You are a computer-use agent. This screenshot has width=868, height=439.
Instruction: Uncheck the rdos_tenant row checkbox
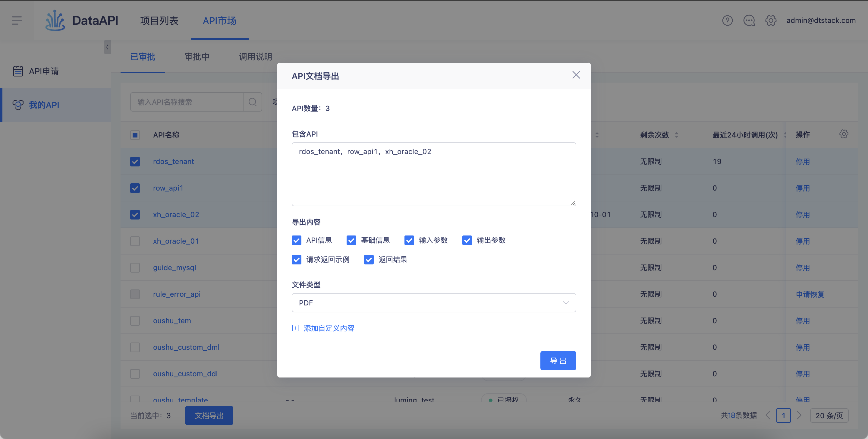135,162
